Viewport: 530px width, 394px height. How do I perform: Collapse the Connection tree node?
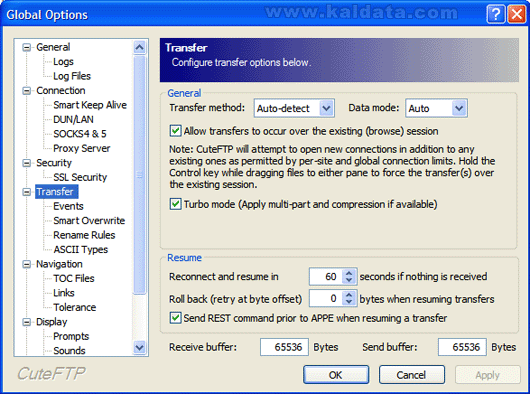point(27,91)
